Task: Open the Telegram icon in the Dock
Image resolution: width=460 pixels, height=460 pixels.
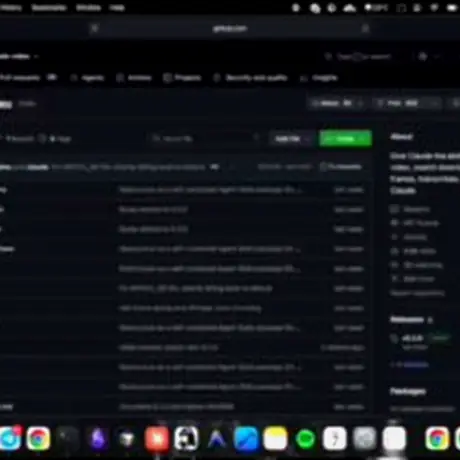Action: 10,438
